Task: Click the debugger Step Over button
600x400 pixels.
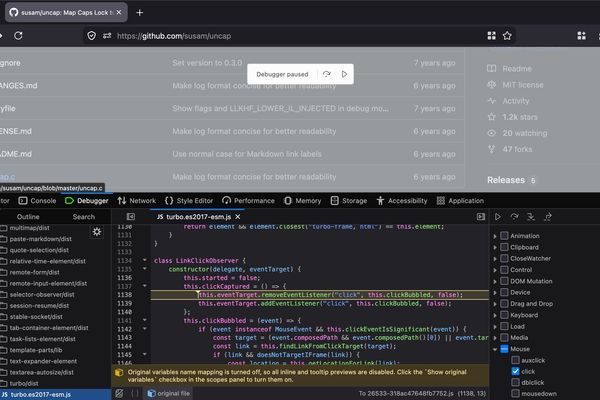Action: pos(514,217)
